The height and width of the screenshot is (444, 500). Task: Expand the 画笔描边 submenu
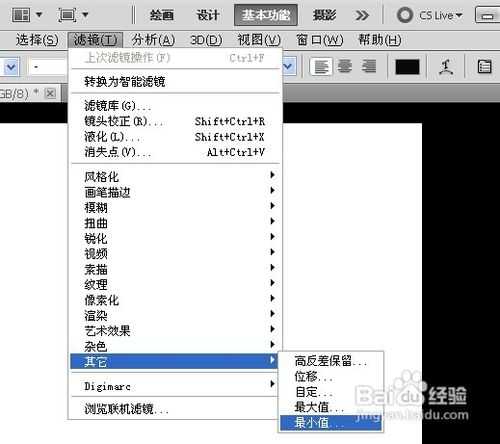pyautogui.click(x=176, y=192)
